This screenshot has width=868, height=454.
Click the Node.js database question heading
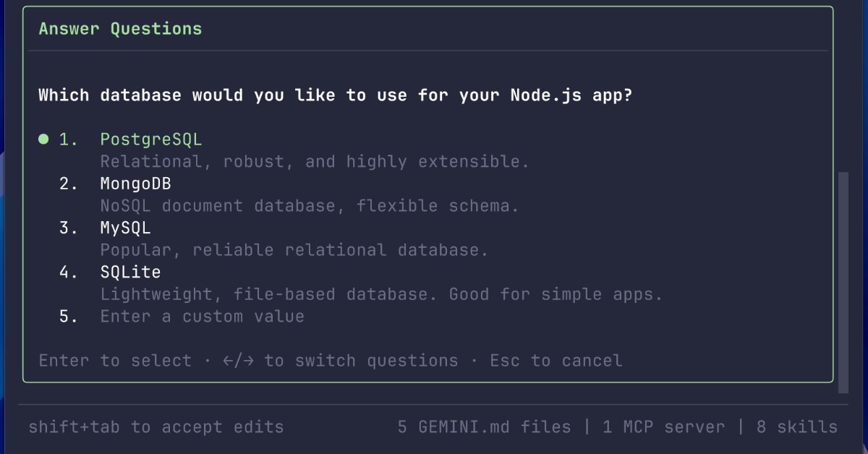coord(335,95)
